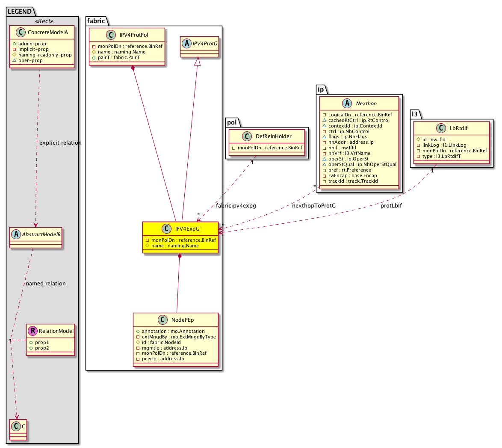Open the fabric package tab
Viewport: 502px width, 448px height.
click(95, 21)
